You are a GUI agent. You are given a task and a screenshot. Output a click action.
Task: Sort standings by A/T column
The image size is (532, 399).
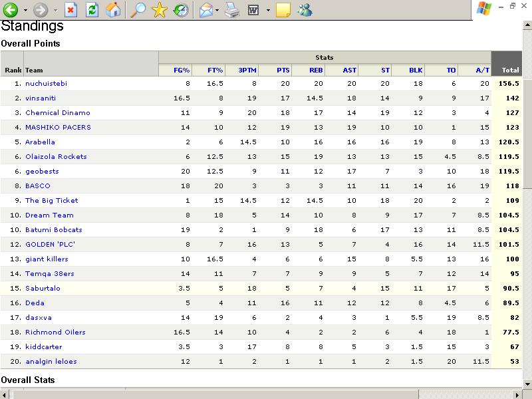tap(483, 70)
